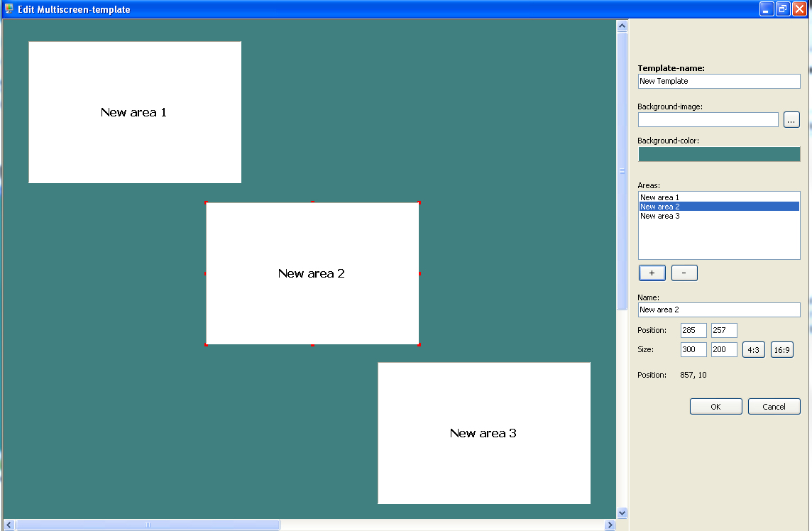Open the background-image browse button

(791, 120)
